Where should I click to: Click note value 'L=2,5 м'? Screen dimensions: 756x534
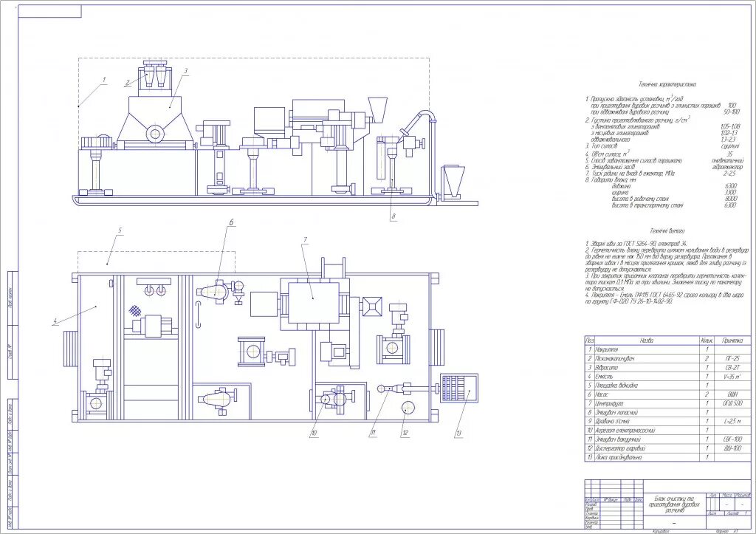(732, 421)
